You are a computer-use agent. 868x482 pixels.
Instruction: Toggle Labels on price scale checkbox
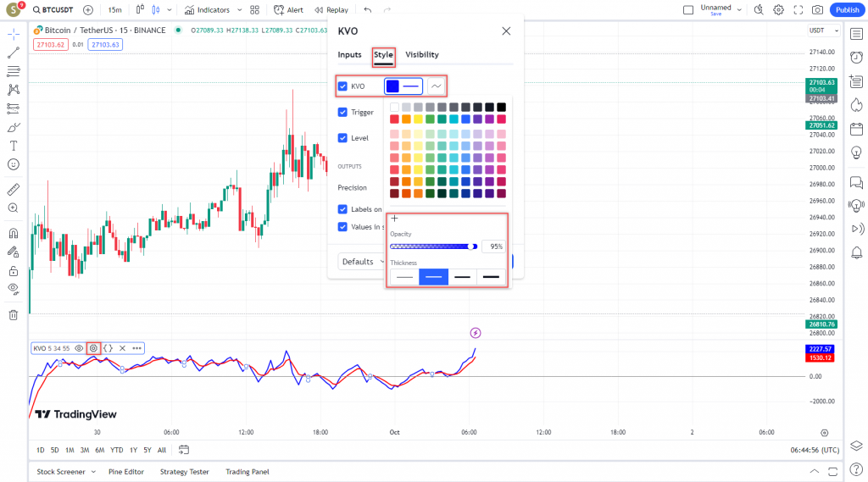coord(342,209)
